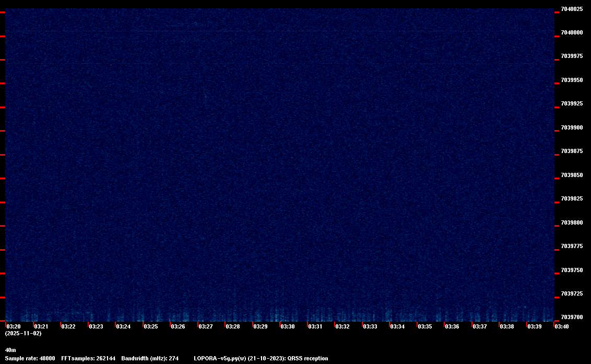
Task: Click the 7039950 frequency scale label
Action: (x=572, y=80)
